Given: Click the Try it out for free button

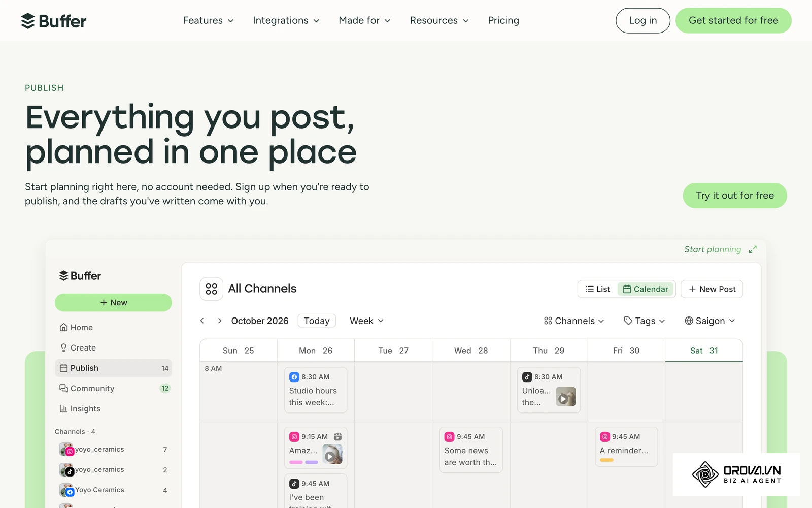Looking at the screenshot, I should click(735, 196).
